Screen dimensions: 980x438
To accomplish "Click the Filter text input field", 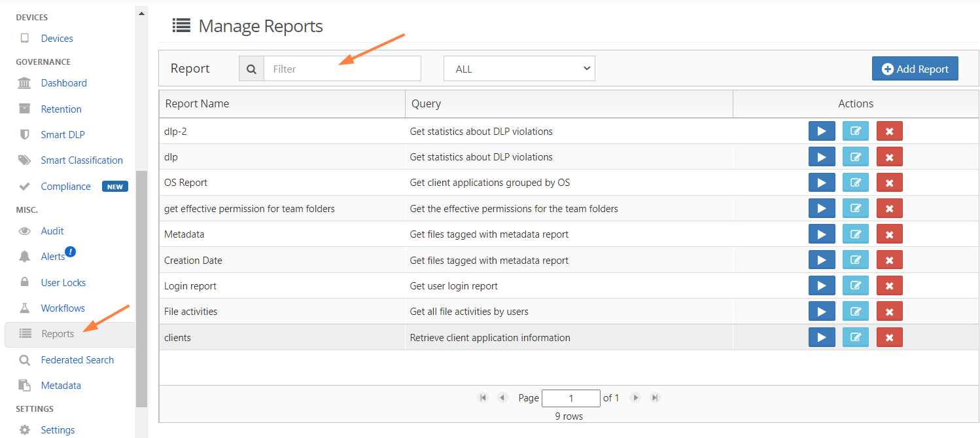I will point(342,69).
